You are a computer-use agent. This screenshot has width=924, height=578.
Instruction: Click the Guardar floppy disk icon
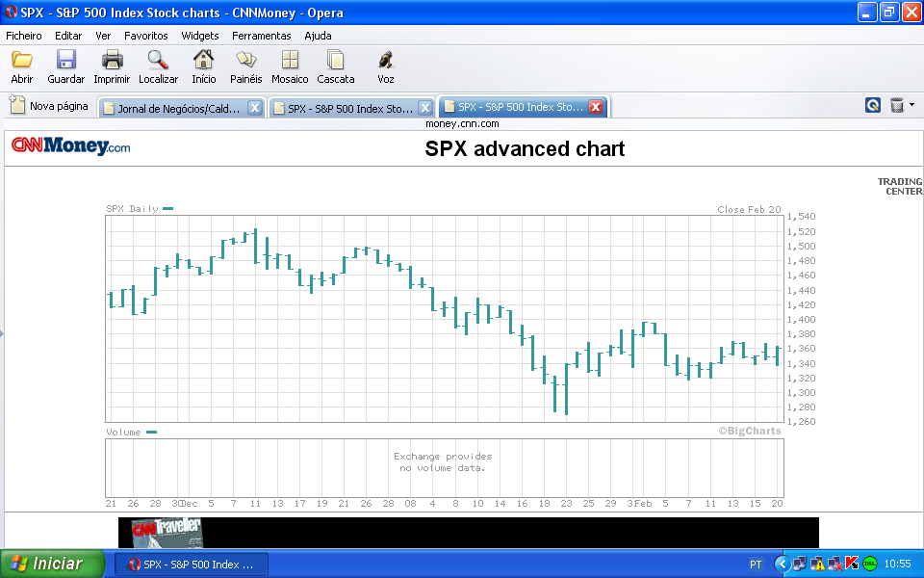(66, 60)
